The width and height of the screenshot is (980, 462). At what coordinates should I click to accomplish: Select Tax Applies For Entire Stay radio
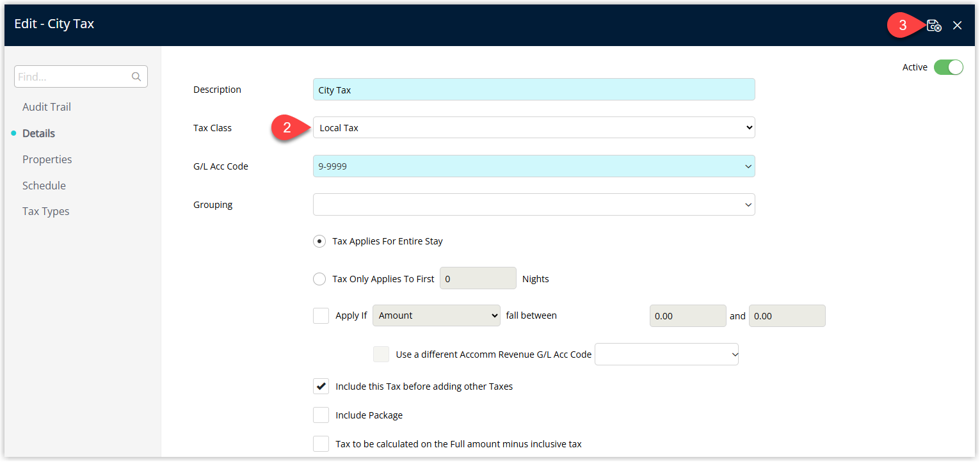pos(319,241)
